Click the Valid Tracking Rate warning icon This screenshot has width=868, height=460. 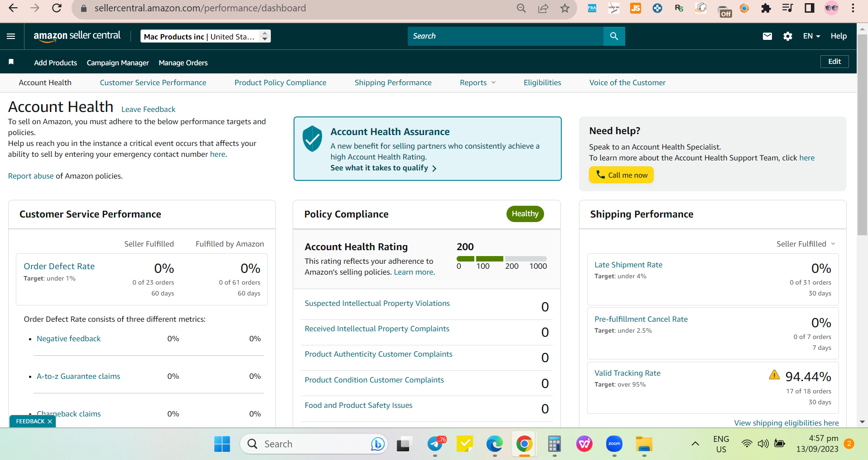coord(774,375)
